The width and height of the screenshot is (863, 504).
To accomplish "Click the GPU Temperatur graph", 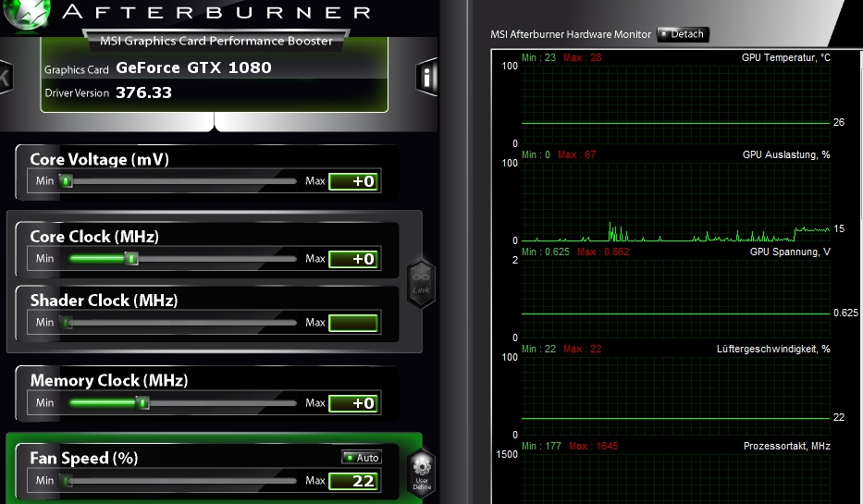I will (x=675, y=104).
